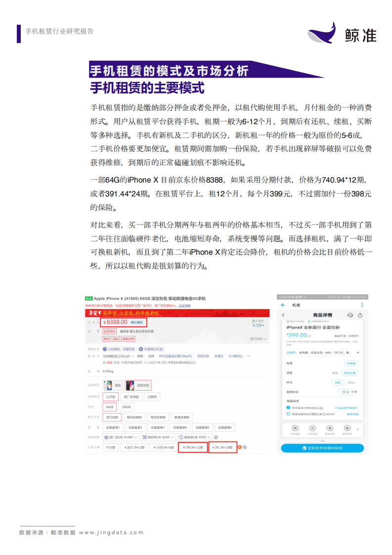Click the 5.1万+ review count
The height and width of the screenshot is (555, 392).
point(258,325)
